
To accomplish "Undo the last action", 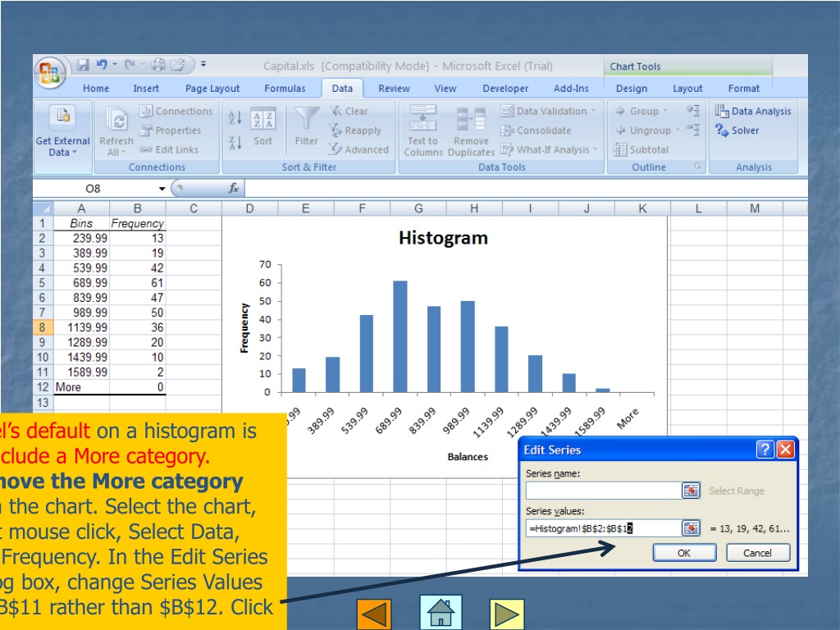I will pyautogui.click(x=101, y=65).
